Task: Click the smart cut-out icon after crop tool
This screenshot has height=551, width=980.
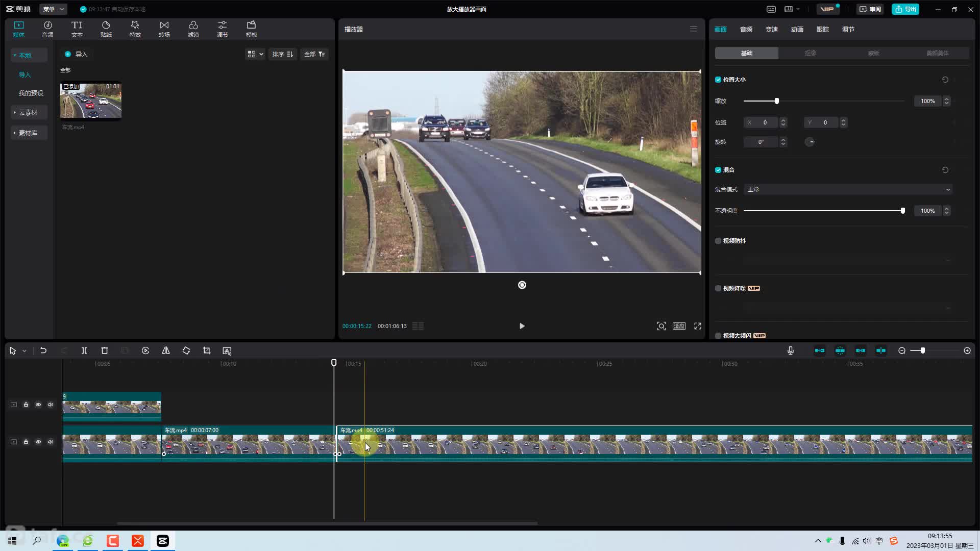Action: tap(227, 350)
